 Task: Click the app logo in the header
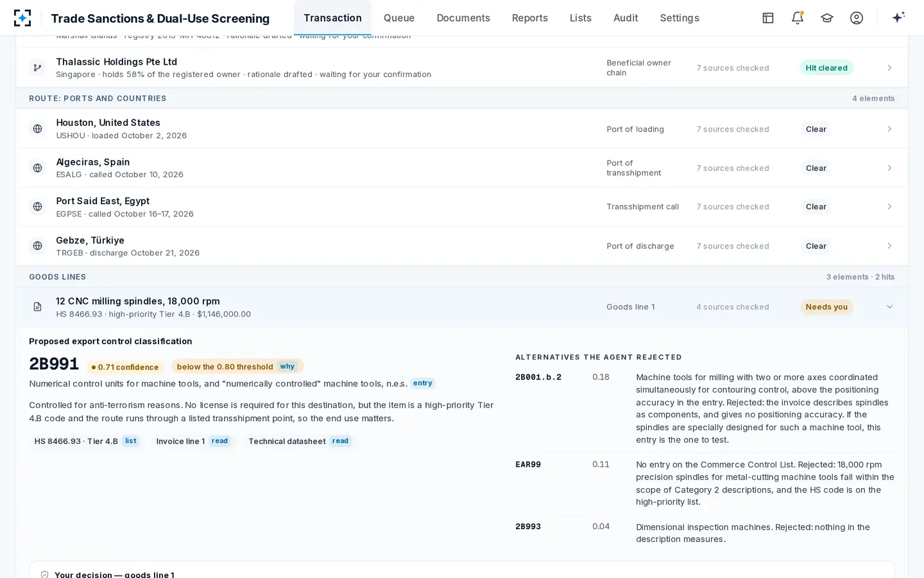pyautogui.click(x=22, y=18)
